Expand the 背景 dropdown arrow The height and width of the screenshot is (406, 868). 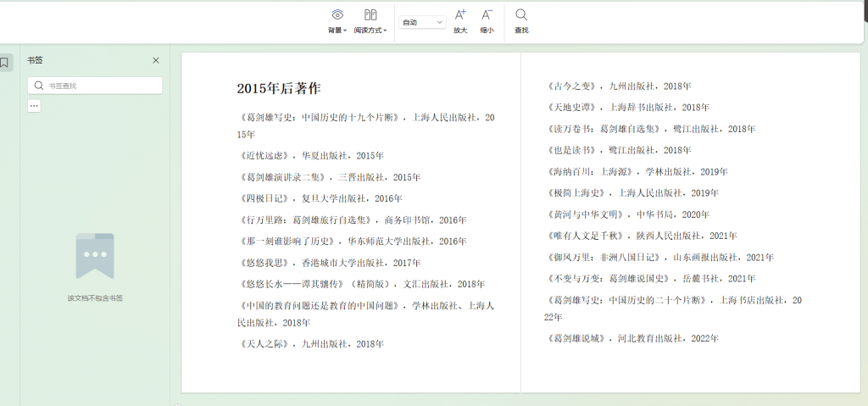click(x=345, y=31)
